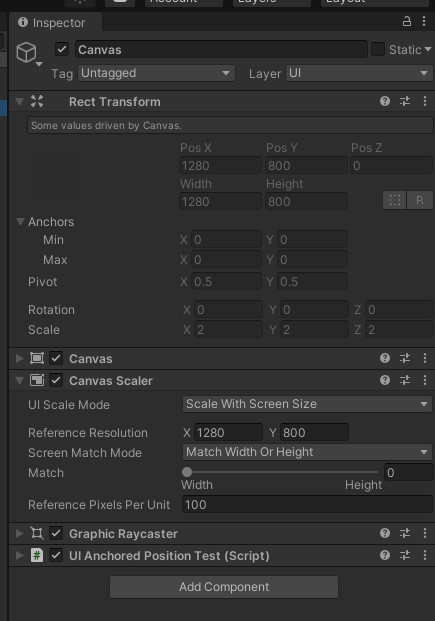Disable UI Anchored Position Test script checkbox
The image size is (435, 621).
[56, 555]
